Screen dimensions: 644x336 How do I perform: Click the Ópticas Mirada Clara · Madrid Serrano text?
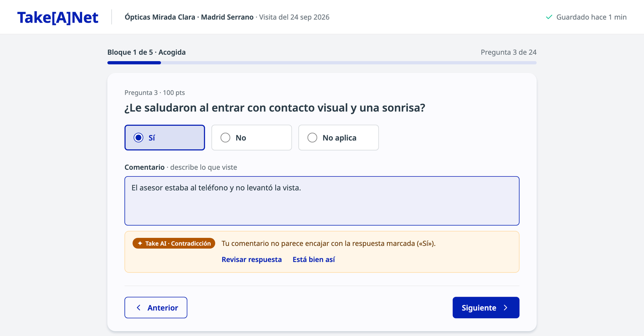(x=189, y=17)
